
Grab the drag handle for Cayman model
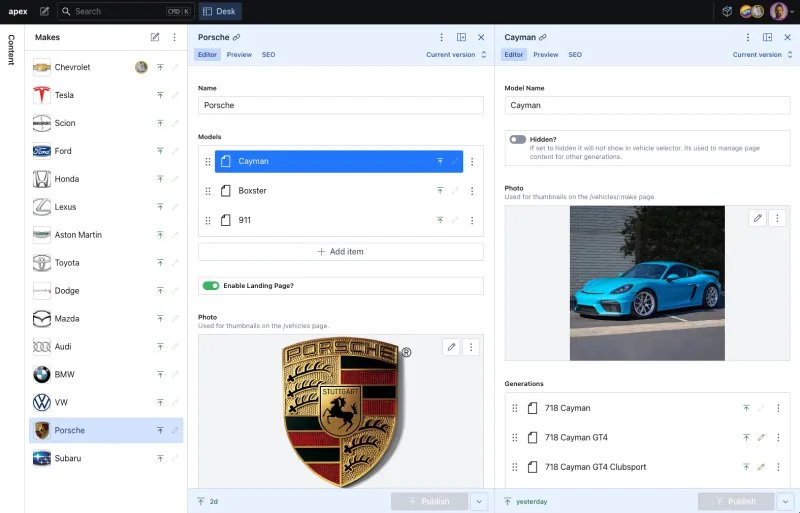pyautogui.click(x=208, y=162)
